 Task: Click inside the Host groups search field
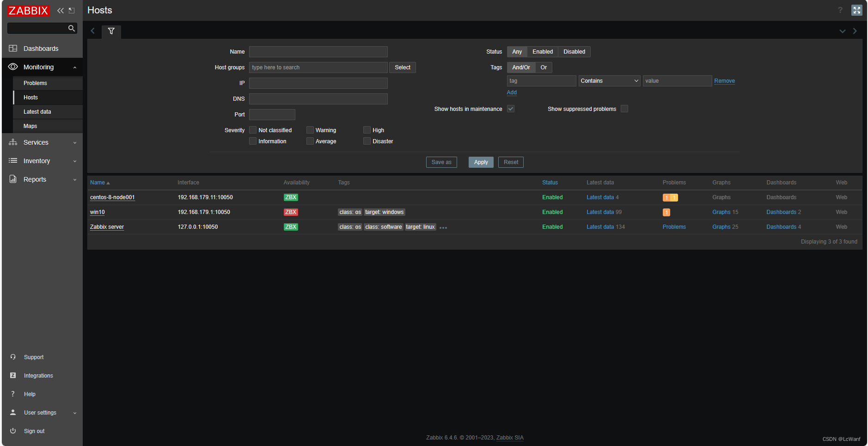(318, 67)
